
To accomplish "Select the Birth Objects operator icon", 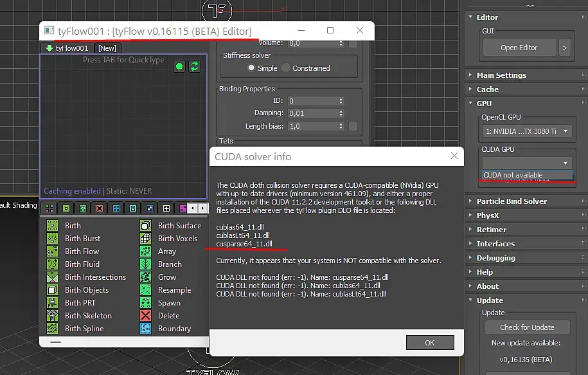I will (x=52, y=290).
